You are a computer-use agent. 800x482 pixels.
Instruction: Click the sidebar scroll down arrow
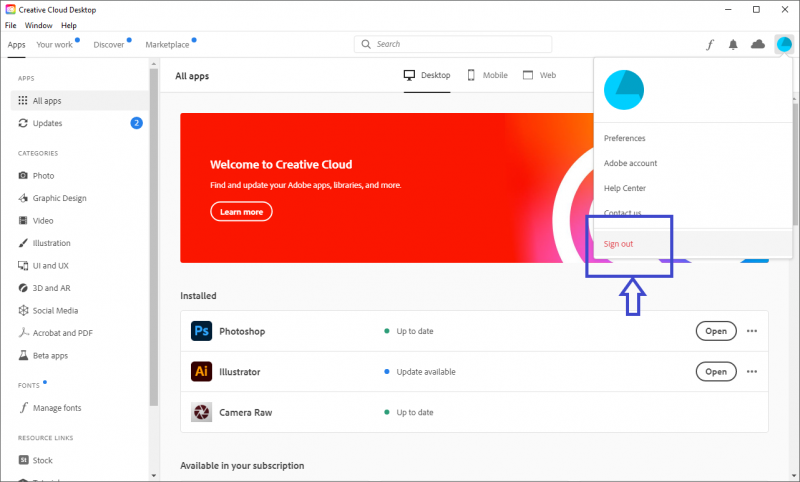point(154,476)
